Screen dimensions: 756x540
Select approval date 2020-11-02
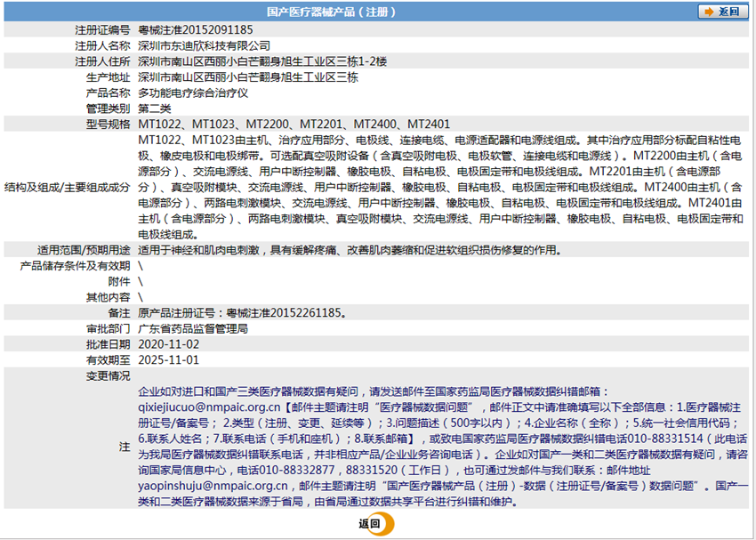(168, 344)
